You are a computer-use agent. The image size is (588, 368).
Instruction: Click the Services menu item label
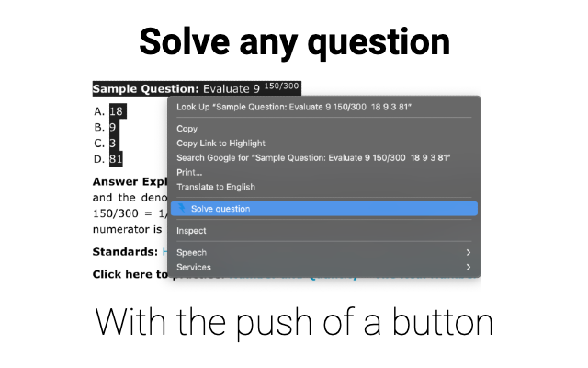pyautogui.click(x=193, y=267)
